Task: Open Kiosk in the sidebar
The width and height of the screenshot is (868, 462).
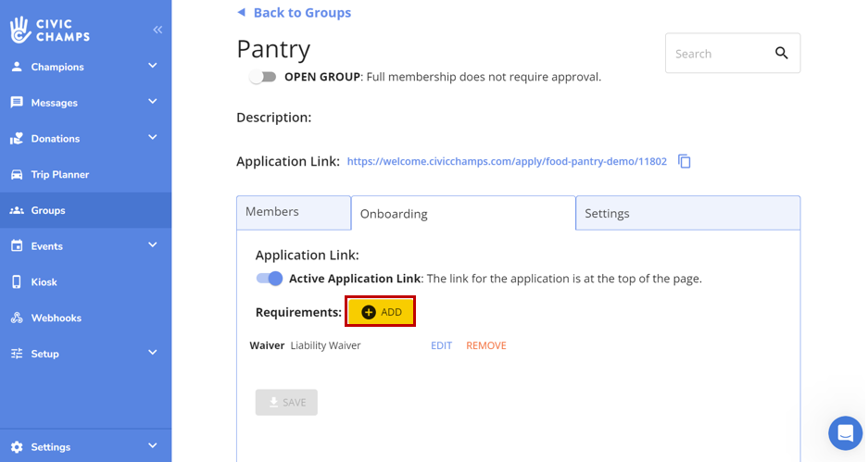Action: pos(44,281)
